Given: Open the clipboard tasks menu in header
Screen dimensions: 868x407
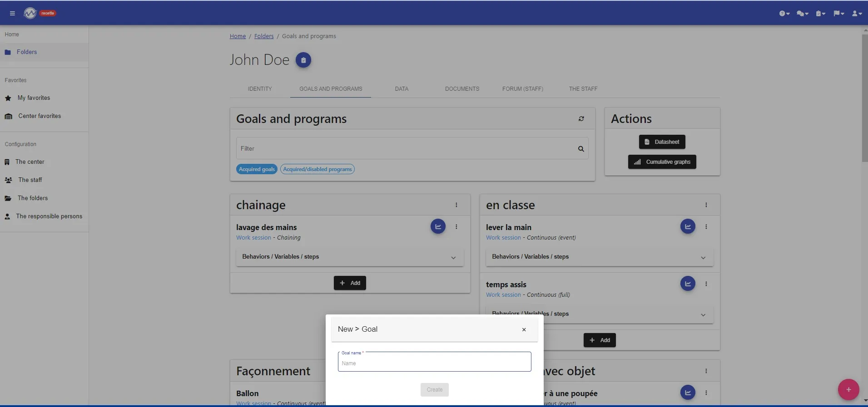Looking at the screenshot, I should (x=820, y=14).
